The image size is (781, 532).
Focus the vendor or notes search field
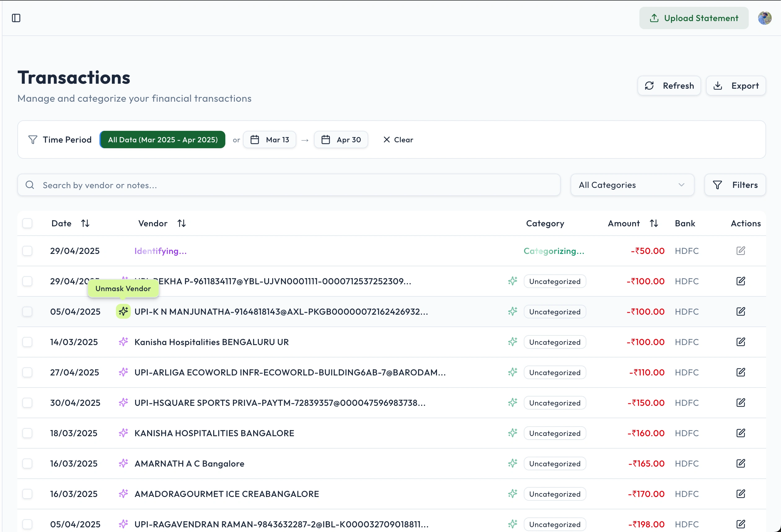(289, 185)
